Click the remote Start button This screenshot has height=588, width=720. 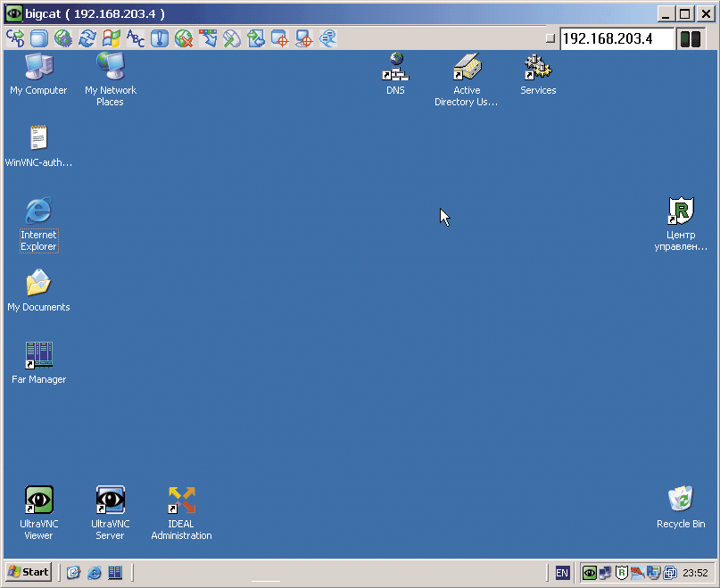(x=29, y=572)
